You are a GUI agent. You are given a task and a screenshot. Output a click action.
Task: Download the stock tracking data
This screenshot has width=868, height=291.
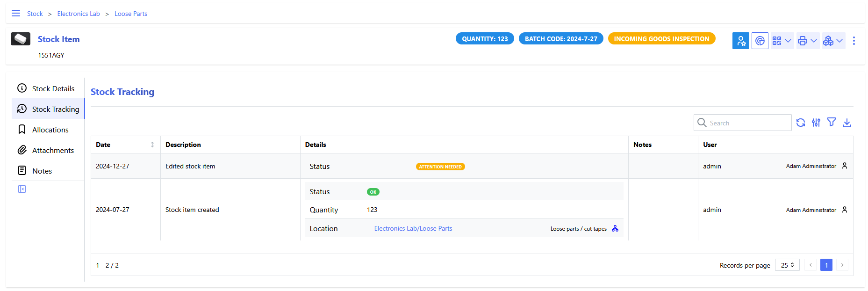[x=847, y=123]
